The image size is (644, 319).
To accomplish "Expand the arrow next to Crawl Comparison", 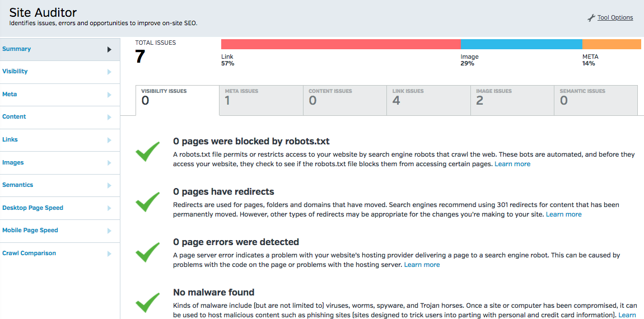I will click(x=109, y=254).
